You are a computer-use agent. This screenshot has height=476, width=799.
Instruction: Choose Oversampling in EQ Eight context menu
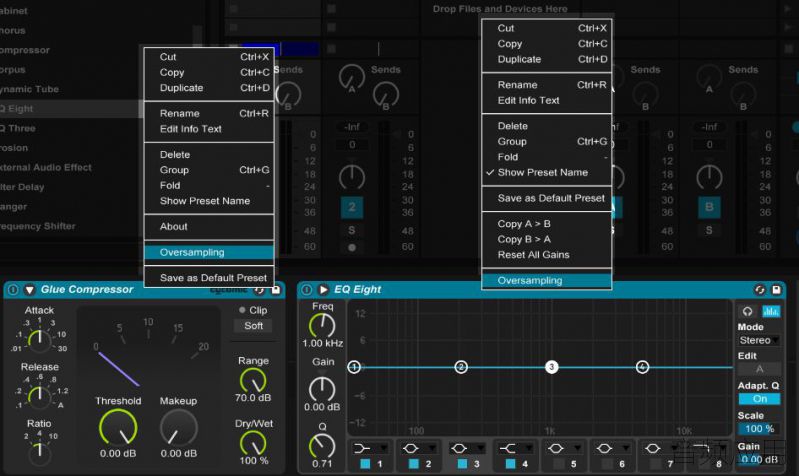point(546,280)
